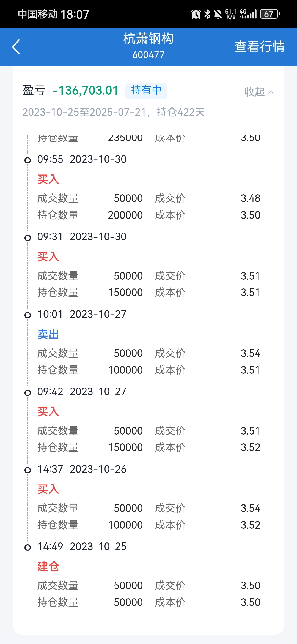Image resolution: width=297 pixels, height=644 pixels.
Task: Tap the 卖出 sell record label
Action: pos(48,334)
